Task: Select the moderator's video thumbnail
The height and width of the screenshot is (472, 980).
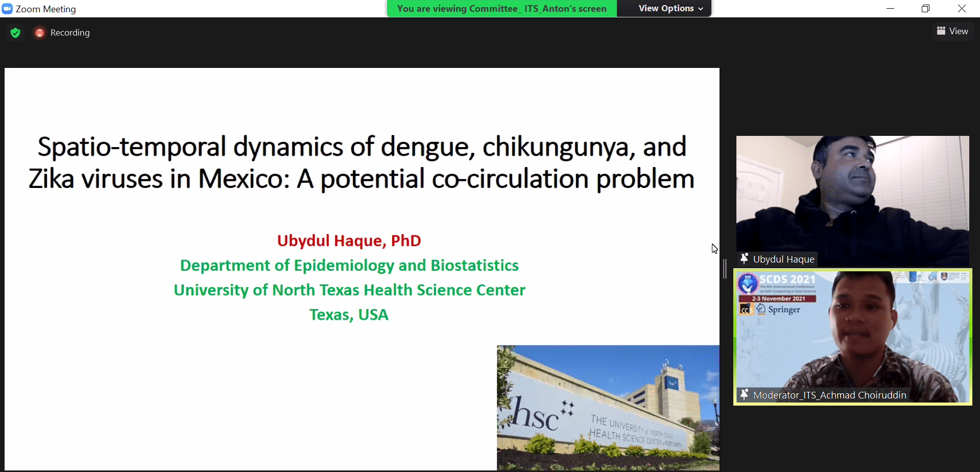Action: (x=852, y=332)
